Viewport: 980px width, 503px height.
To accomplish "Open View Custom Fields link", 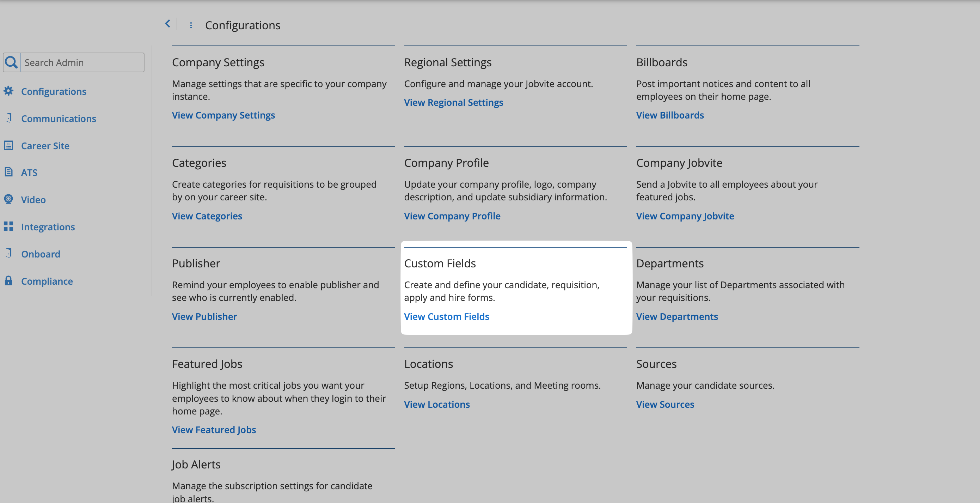I will (x=446, y=316).
